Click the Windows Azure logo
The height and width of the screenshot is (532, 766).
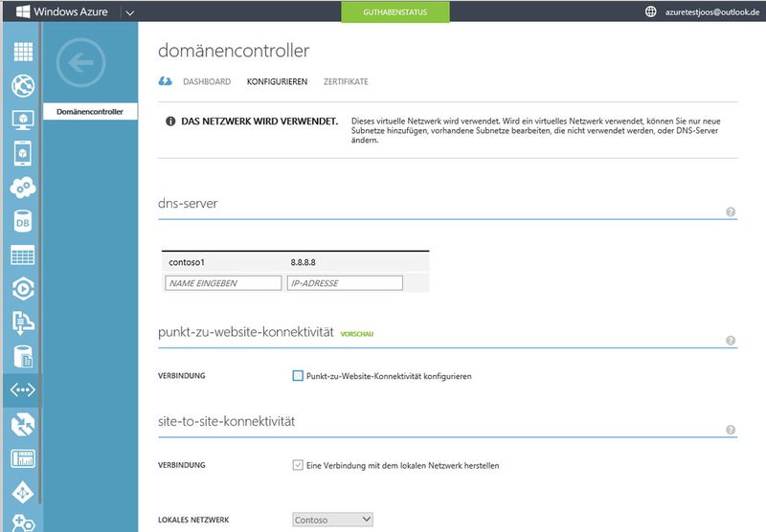pos(62,11)
